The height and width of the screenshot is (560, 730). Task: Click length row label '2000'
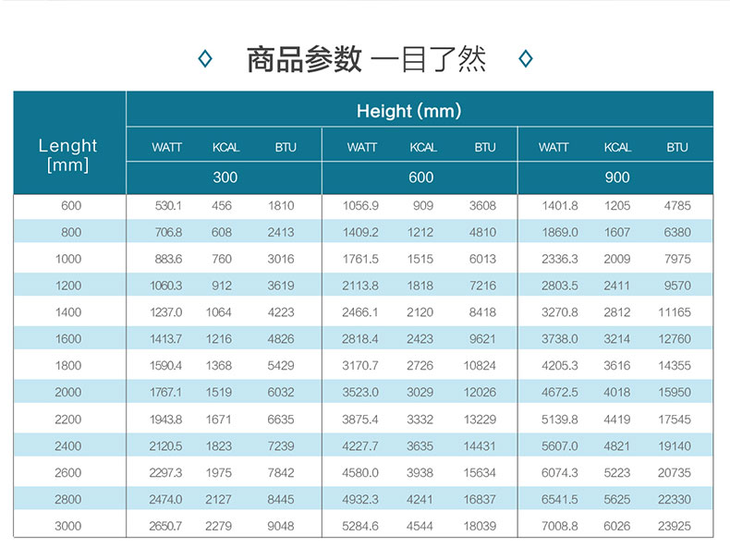(68, 392)
